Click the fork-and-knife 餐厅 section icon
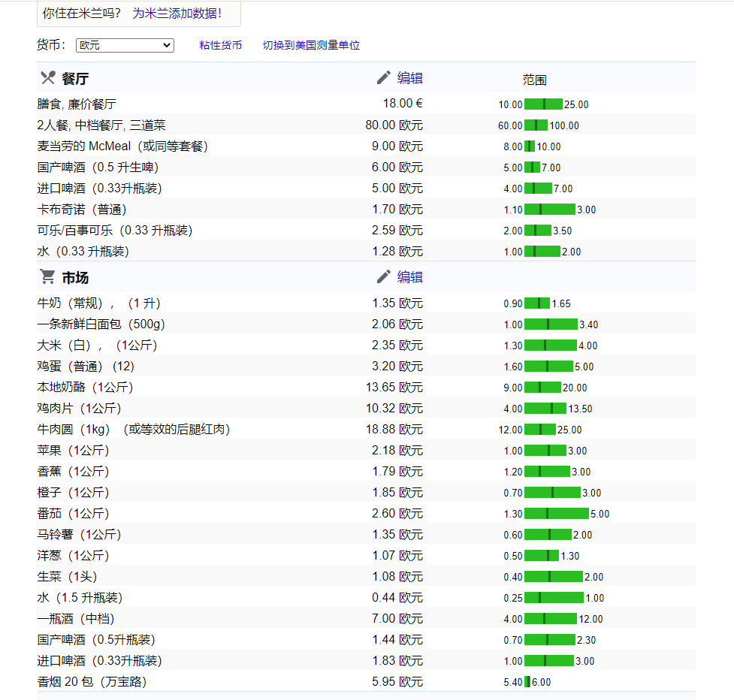The image size is (734, 700). coord(47,77)
